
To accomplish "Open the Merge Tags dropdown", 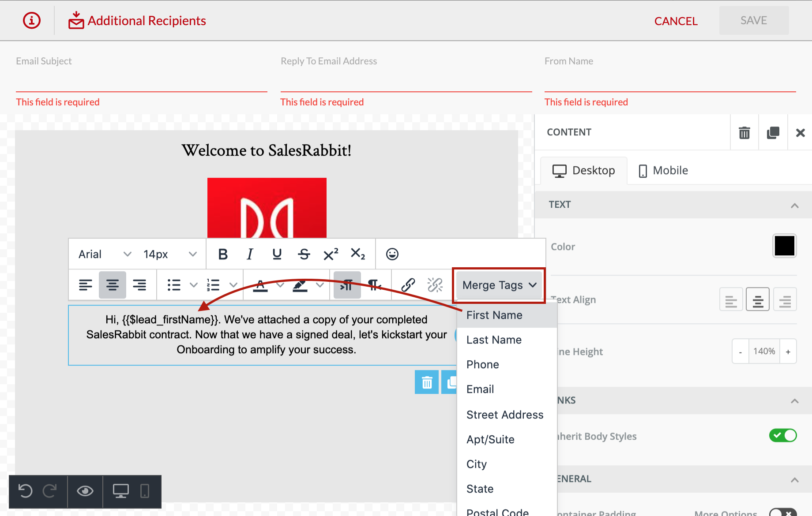I will tap(499, 285).
